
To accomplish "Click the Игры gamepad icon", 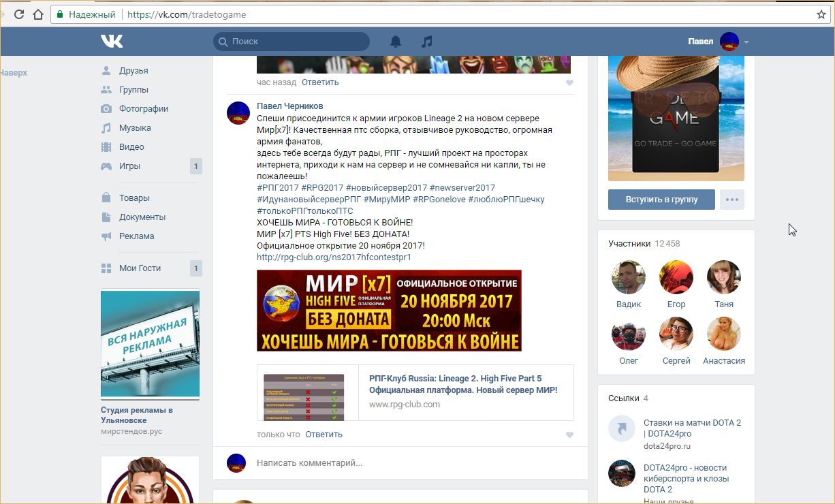I will point(106,166).
